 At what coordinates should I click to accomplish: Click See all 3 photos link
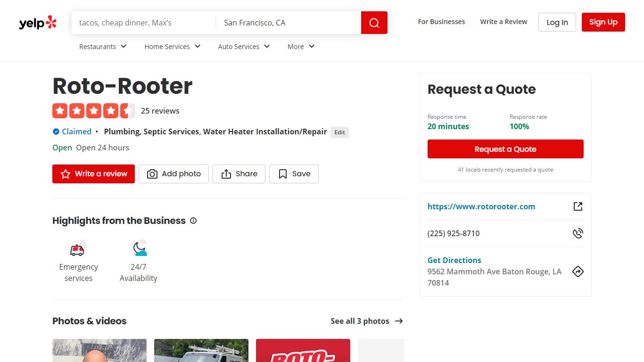pyautogui.click(x=360, y=321)
